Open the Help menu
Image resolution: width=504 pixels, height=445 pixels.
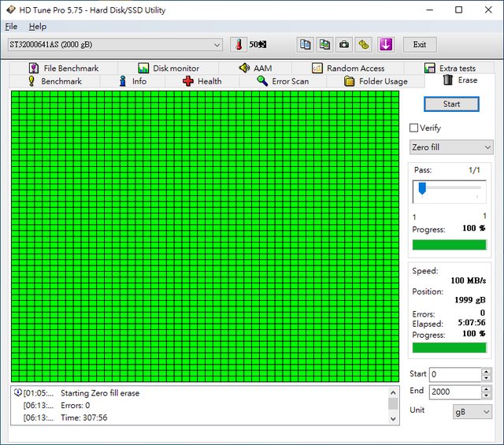pos(37,26)
